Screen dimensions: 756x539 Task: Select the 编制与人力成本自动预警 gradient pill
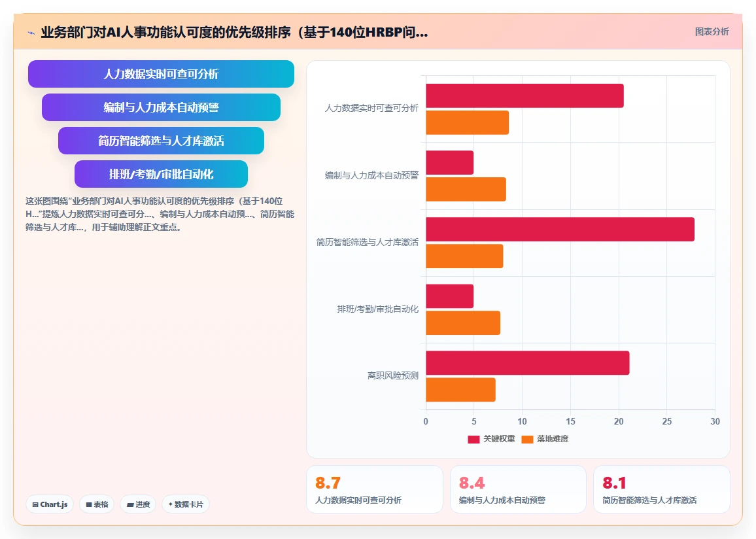click(161, 107)
